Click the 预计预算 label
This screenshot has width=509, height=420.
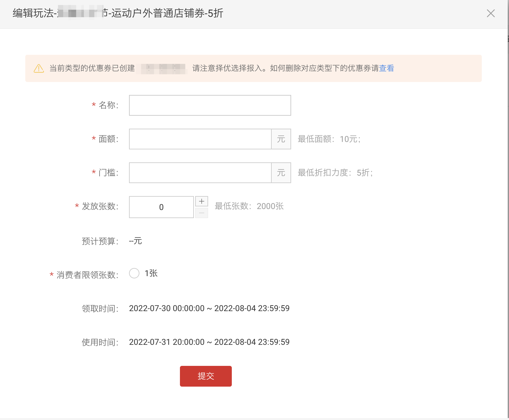[100, 241]
